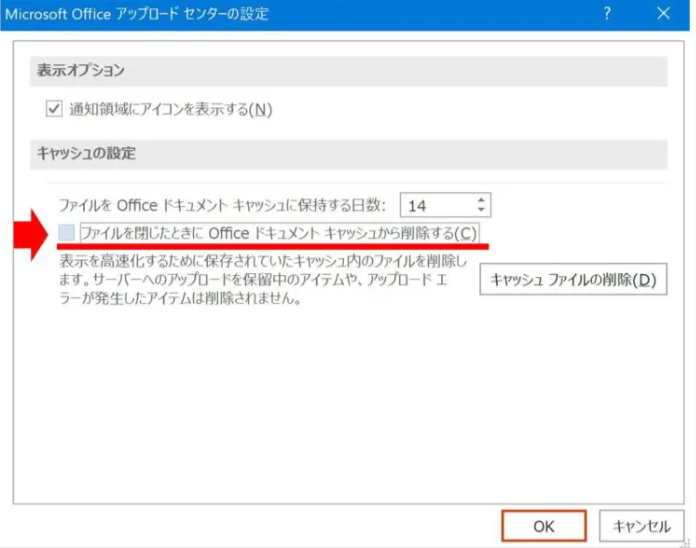The width and height of the screenshot is (696, 548).
Task: Close the upload center settings dialog
Action: (x=664, y=14)
